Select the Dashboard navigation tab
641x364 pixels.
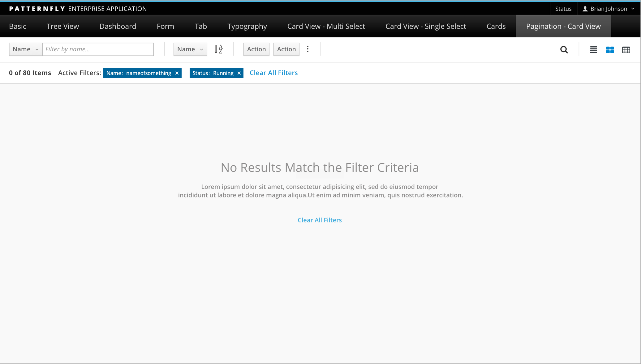118,26
